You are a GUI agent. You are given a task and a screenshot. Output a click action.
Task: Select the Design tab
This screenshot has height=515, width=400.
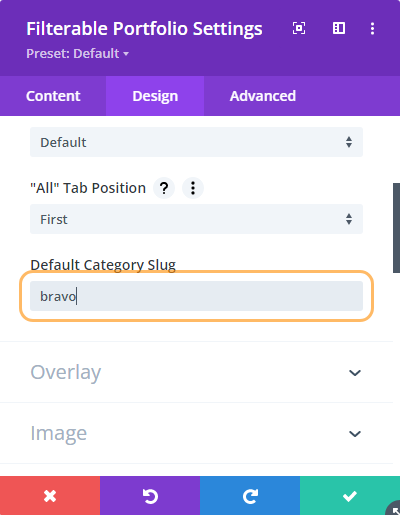(155, 96)
